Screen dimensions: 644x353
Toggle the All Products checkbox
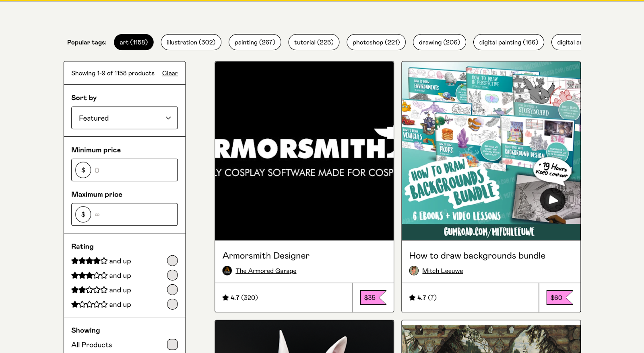click(172, 345)
